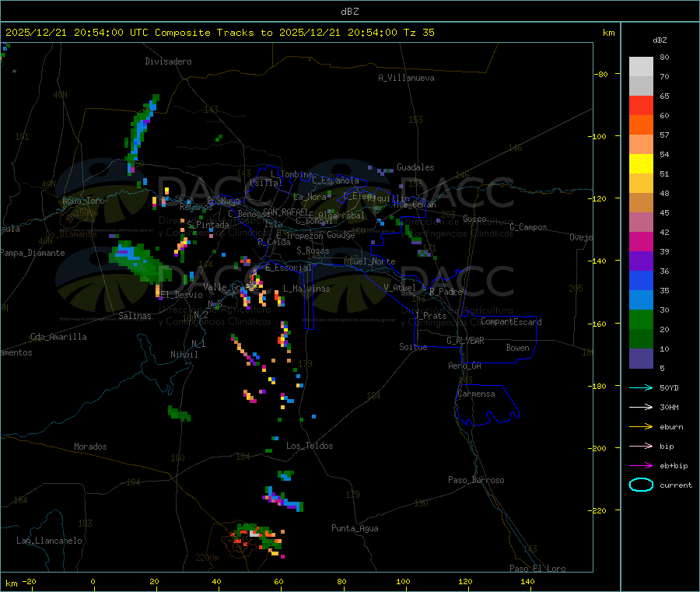The height and width of the screenshot is (592, 700).
Task: Click the 'E_Escorial' map label
Action: [289, 268]
